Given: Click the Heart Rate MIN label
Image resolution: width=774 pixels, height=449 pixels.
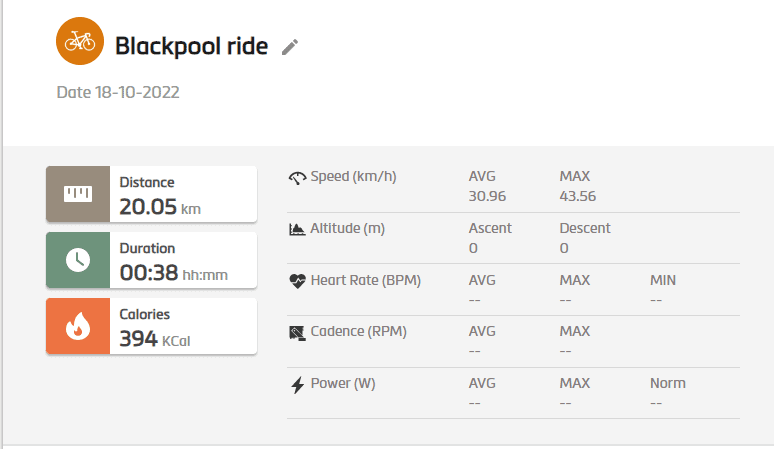Looking at the screenshot, I should click(x=663, y=280).
